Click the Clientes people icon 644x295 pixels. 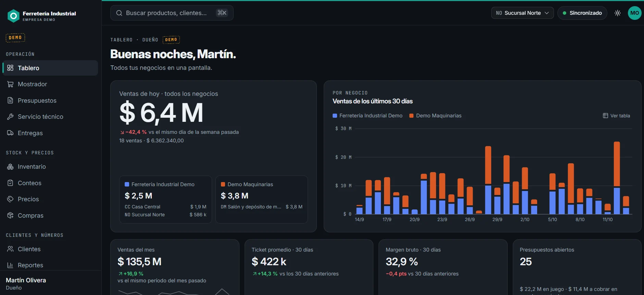[10, 249]
